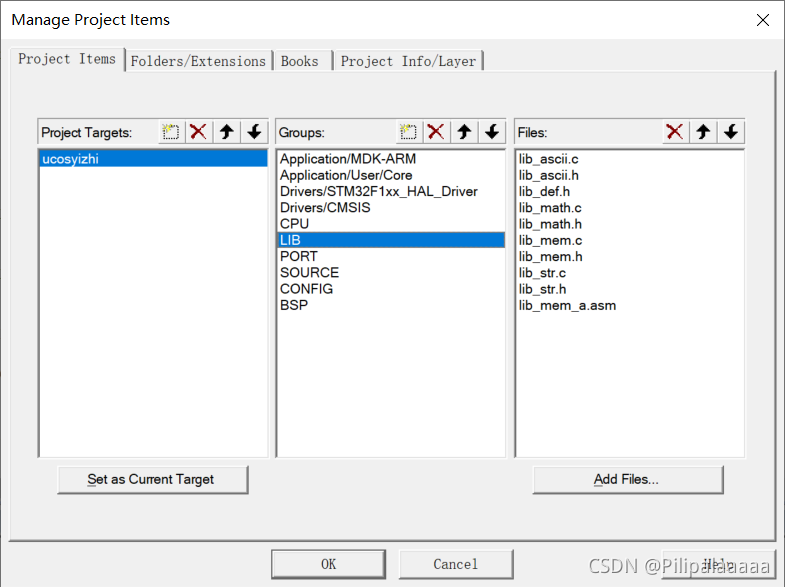Move project target down arrow
785x587 pixels.
click(x=254, y=132)
